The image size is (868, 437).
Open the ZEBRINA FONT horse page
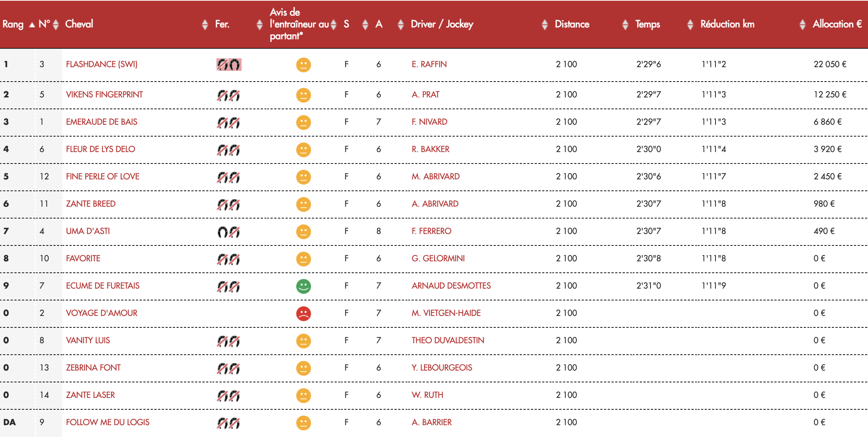tap(93, 368)
